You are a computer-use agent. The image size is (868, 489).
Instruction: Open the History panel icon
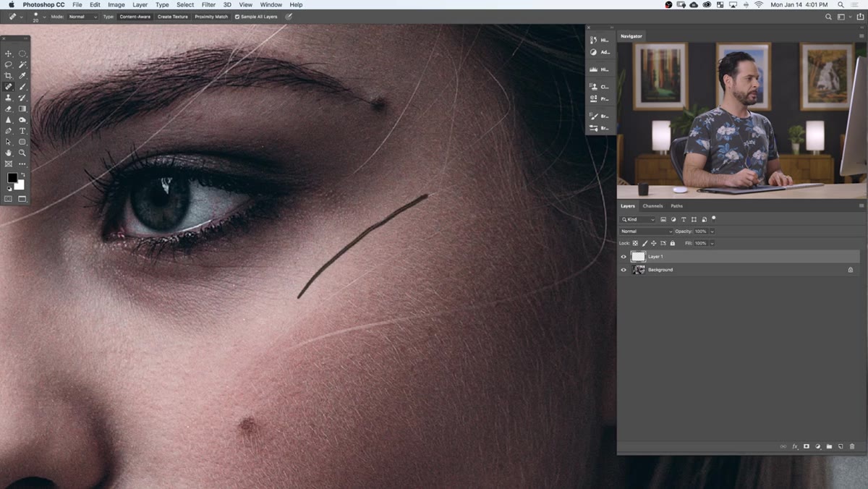point(593,40)
